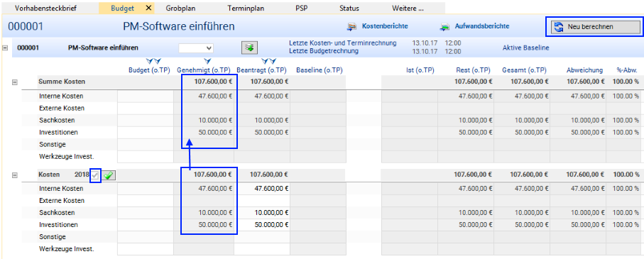
Task: Click Summe Kosten row label
Action: coord(62,82)
